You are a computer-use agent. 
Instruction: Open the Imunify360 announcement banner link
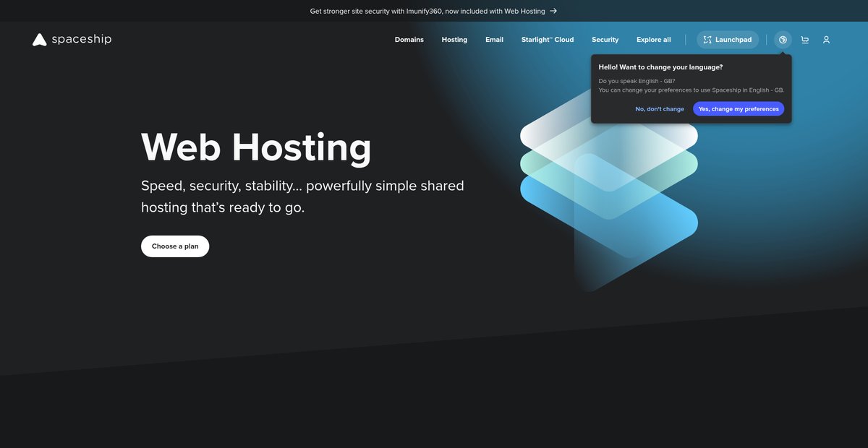point(433,11)
